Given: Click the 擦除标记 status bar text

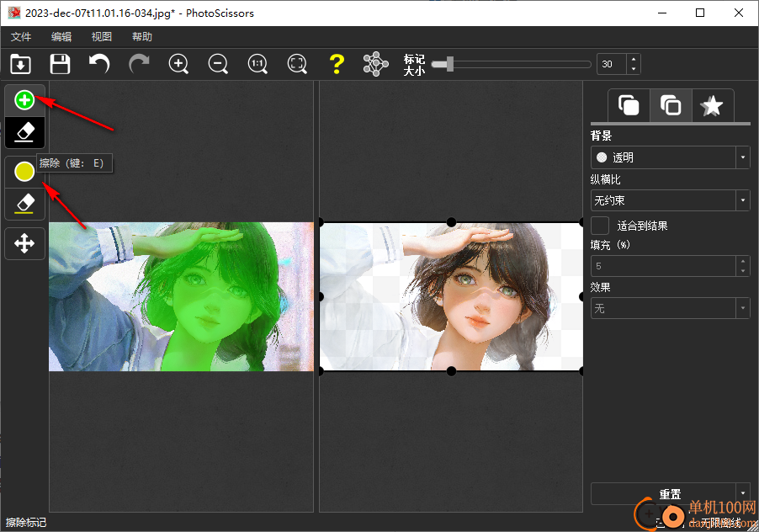Looking at the screenshot, I should [26, 522].
